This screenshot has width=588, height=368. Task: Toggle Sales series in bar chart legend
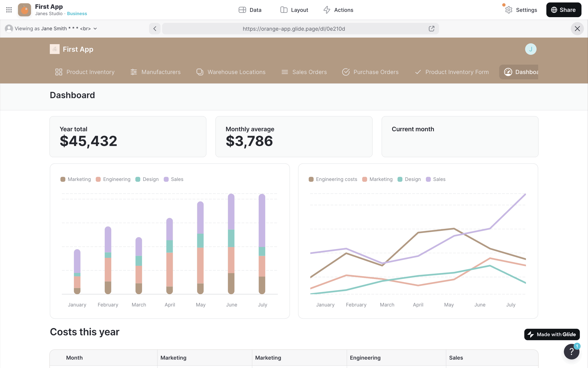click(173, 179)
